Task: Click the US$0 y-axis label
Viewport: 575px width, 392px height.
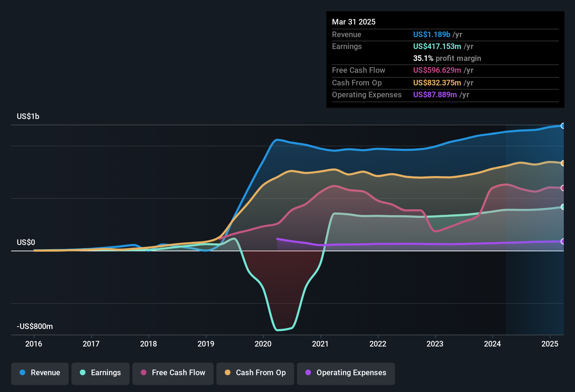Action: pyautogui.click(x=26, y=243)
